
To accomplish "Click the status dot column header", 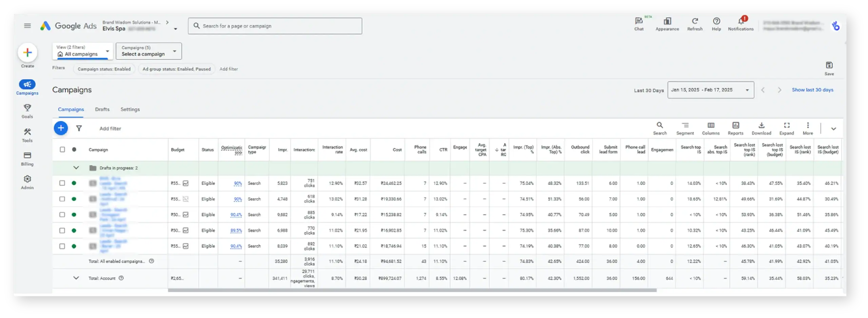I will tap(74, 150).
